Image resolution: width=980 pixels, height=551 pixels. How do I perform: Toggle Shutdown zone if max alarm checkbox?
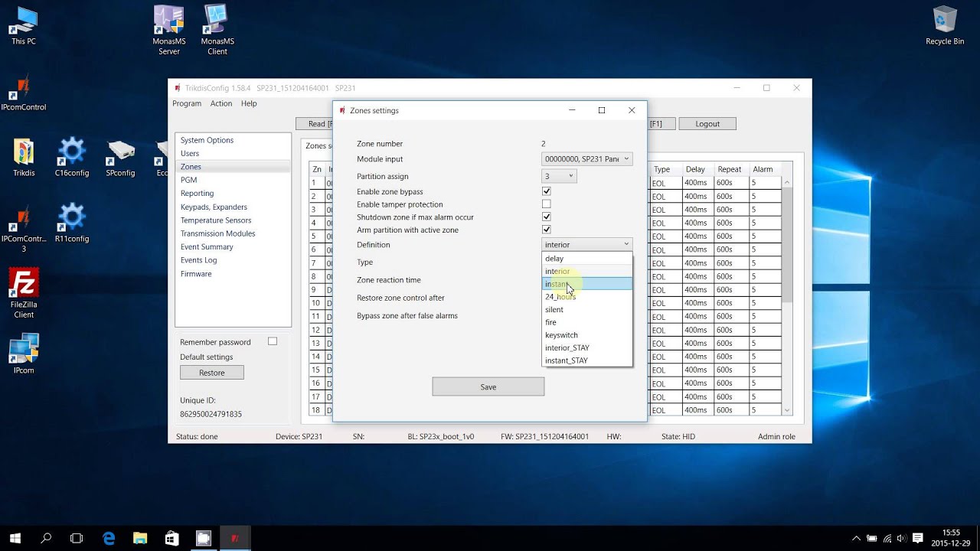click(x=546, y=217)
